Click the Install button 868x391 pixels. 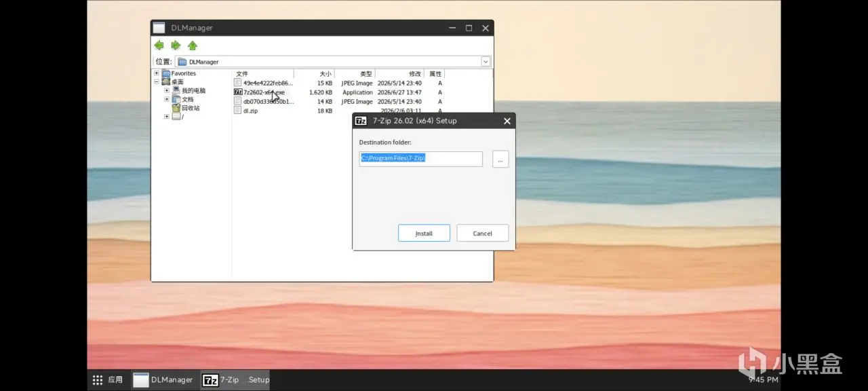pos(424,233)
